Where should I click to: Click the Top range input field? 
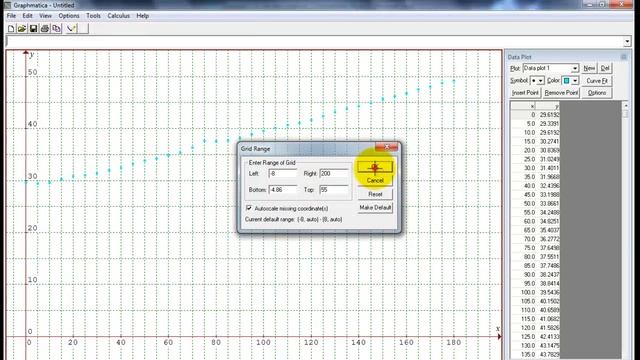[x=334, y=190]
